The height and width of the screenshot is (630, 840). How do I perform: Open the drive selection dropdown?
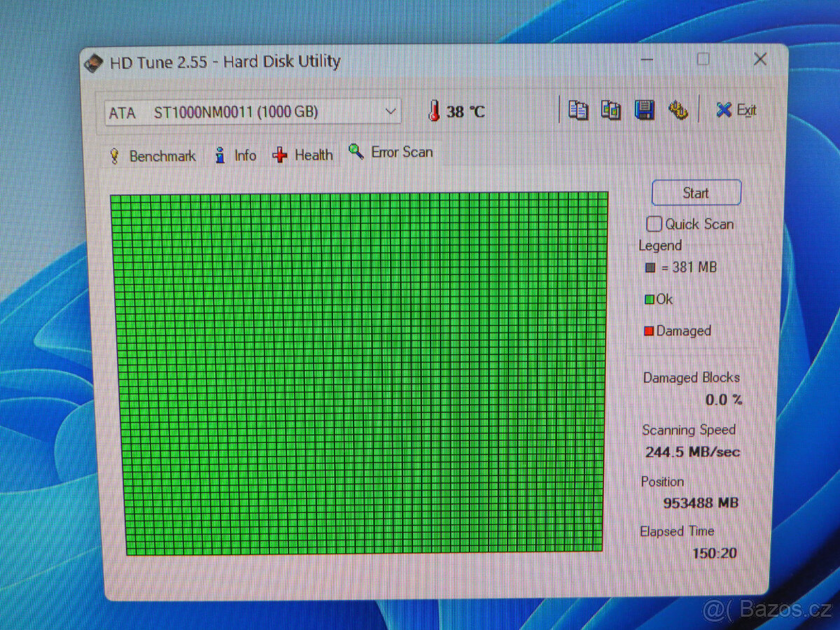click(391, 111)
